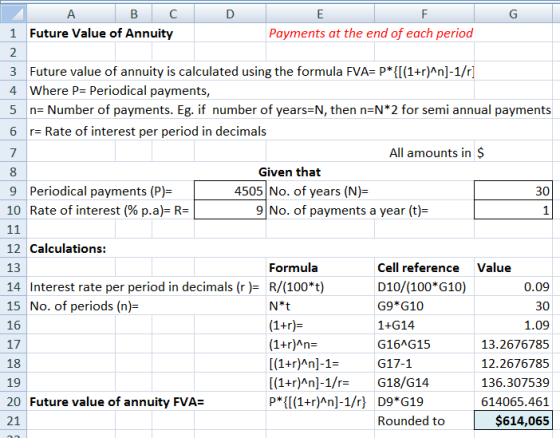Image resolution: width=560 pixels, height=438 pixels.
Task: Click the 'R/(100*t)' formula cell
Action: click(x=320, y=287)
